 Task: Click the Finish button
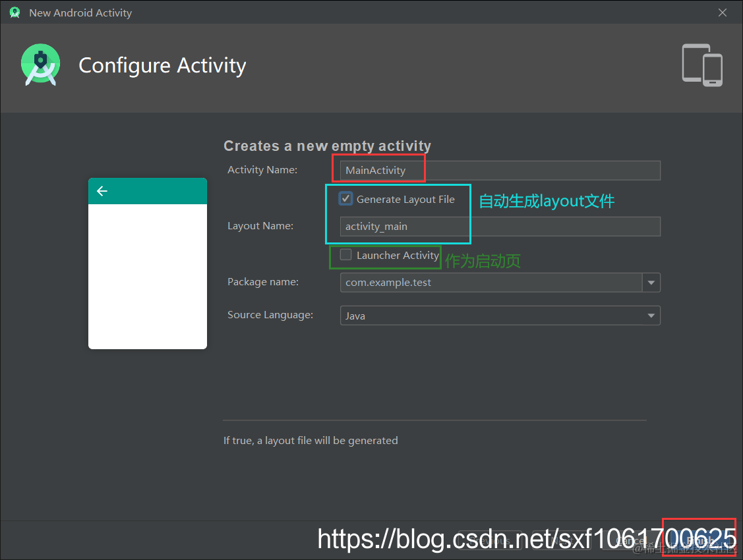tap(699, 540)
